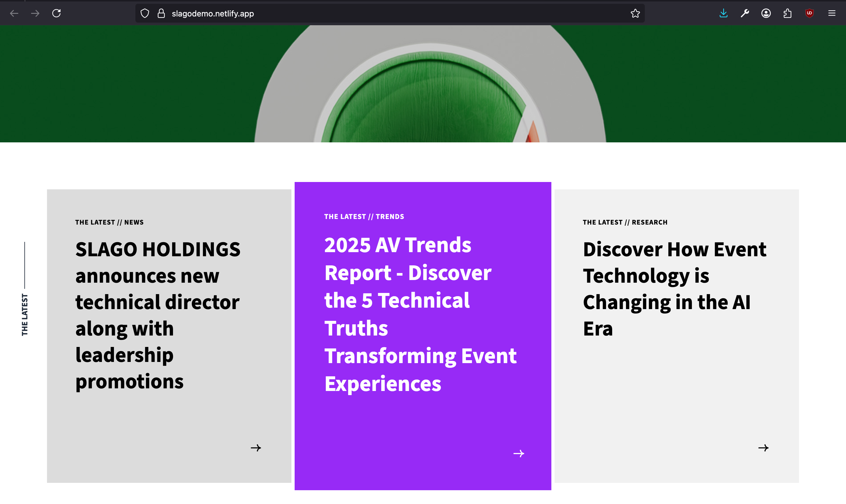
Task: Open the 2025 AV Trends Report article
Action: coord(421,314)
